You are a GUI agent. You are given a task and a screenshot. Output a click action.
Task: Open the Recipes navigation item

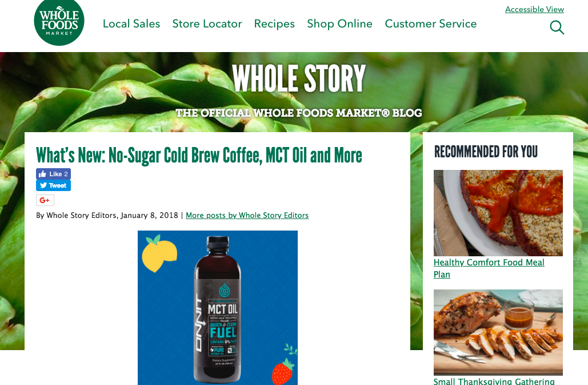(274, 23)
